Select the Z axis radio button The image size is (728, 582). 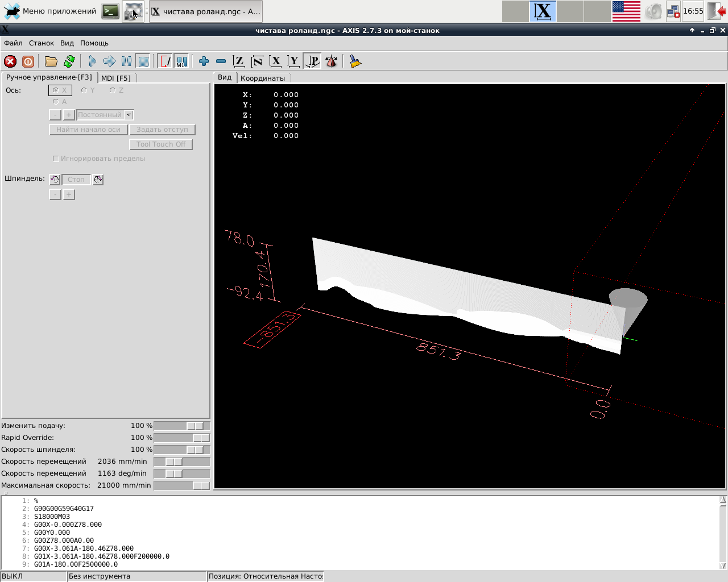pyautogui.click(x=113, y=90)
